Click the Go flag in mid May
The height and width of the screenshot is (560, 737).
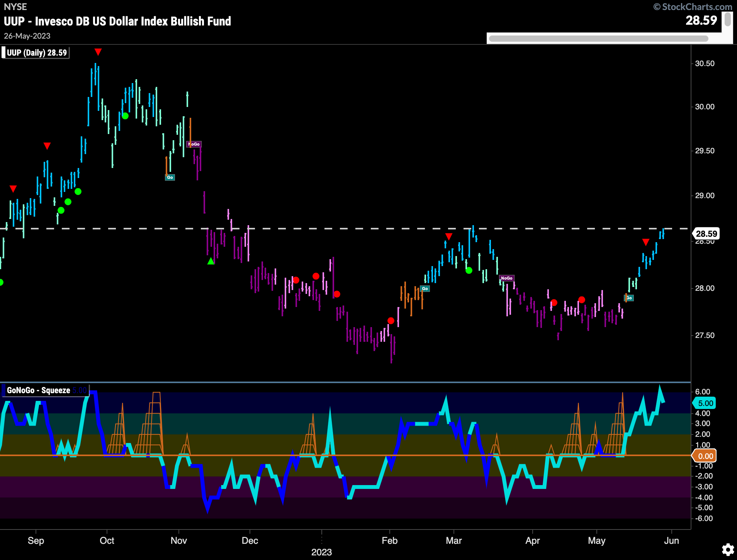[x=629, y=298]
